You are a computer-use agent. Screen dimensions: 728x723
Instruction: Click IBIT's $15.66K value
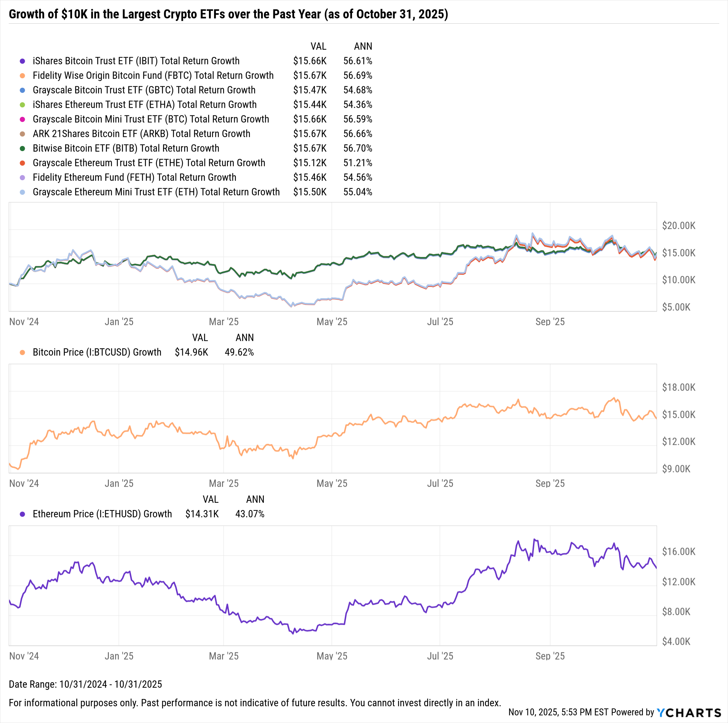coord(310,61)
